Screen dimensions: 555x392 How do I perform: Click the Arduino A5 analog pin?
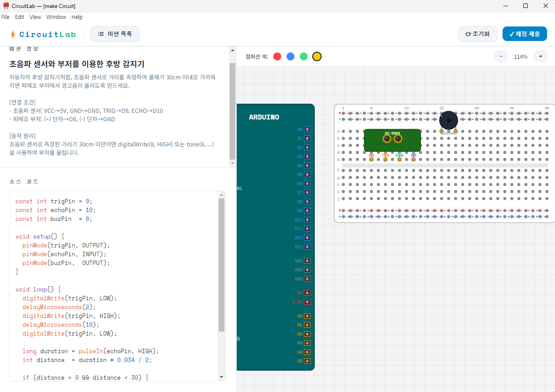coord(307,361)
